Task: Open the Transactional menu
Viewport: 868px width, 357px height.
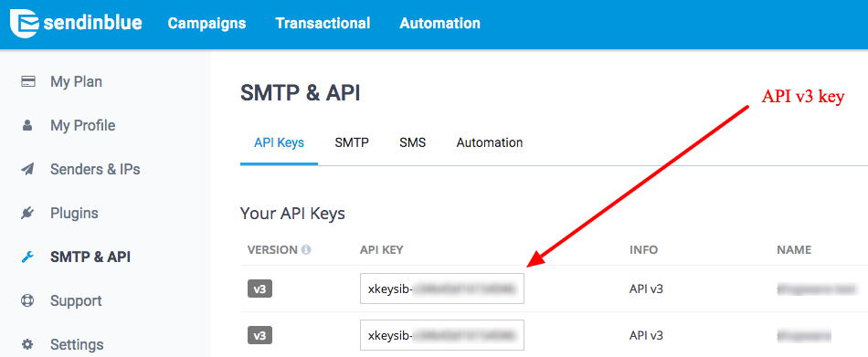Action: click(x=323, y=24)
